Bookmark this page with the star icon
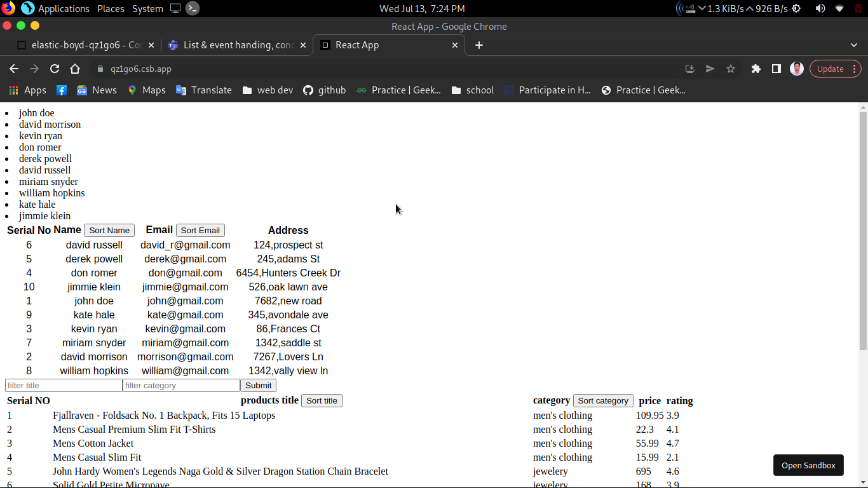Viewport: 868px width, 488px height. tap(731, 69)
